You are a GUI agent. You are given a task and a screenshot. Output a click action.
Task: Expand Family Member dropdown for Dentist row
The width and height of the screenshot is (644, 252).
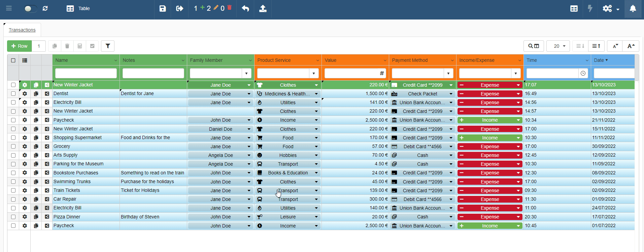pos(249,94)
